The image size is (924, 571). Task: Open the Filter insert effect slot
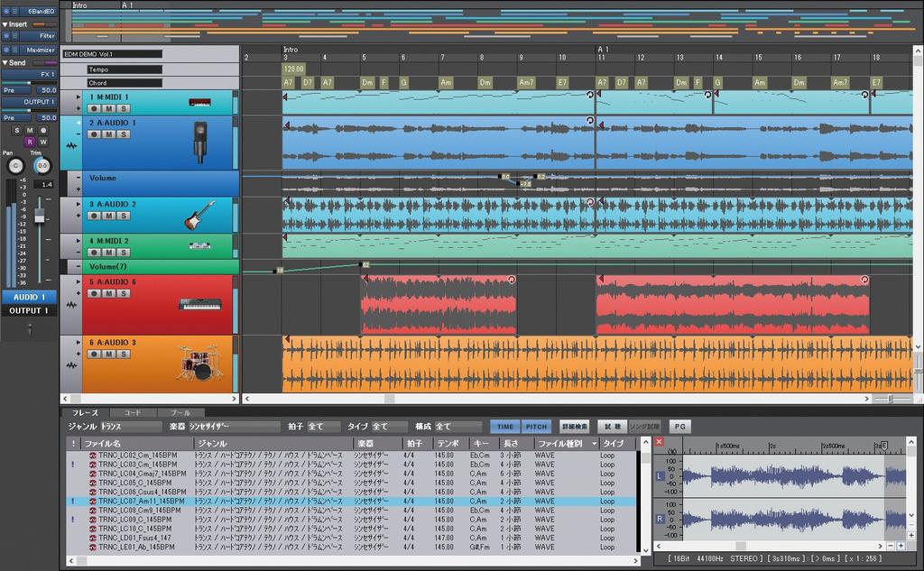45,37
